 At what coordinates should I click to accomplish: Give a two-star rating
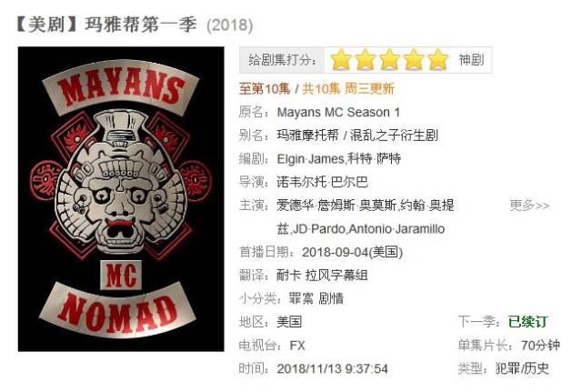point(366,59)
